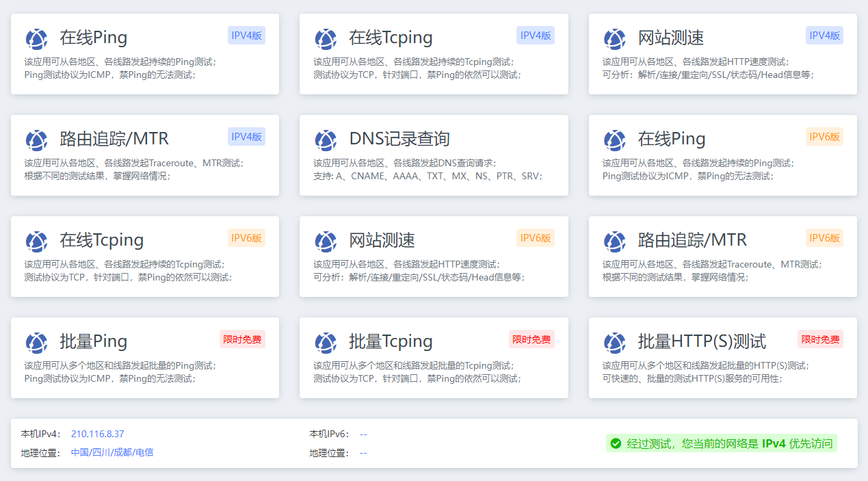Open the IPV6 网站测速 card title
Screen dimensions: 868x481
tap(382, 240)
